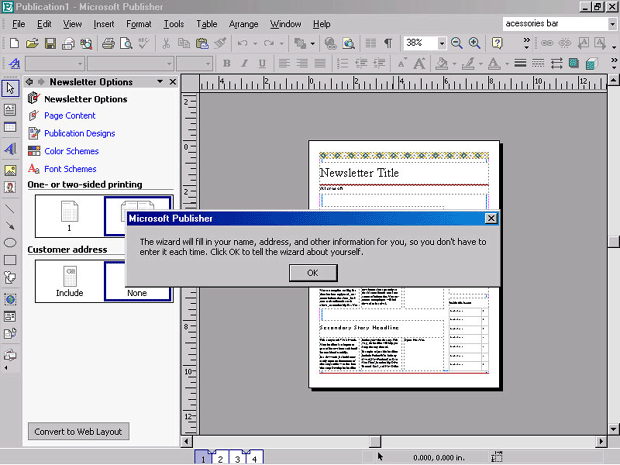Open the Publication Designs link
The height and width of the screenshot is (465, 620).
pyautogui.click(x=79, y=133)
